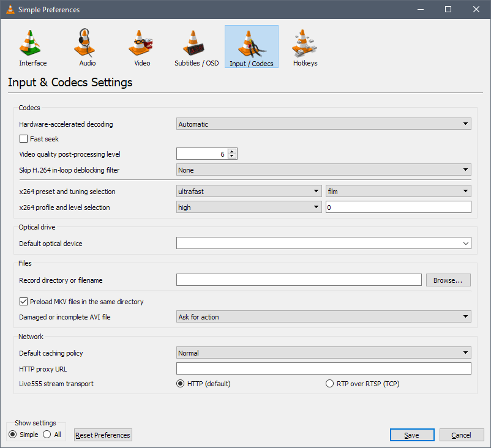The width and height of the screenshot is (491, 448).
Task: Open Hardware-accelerated decoding dropdown
Action: pos(323,124)
